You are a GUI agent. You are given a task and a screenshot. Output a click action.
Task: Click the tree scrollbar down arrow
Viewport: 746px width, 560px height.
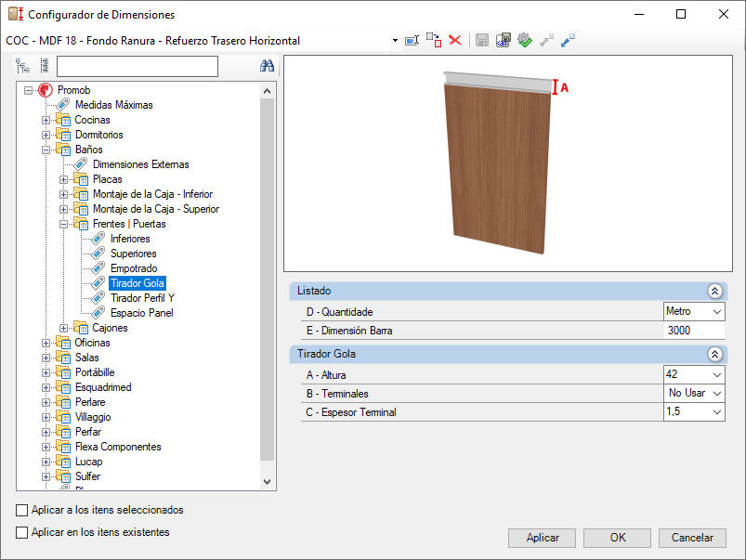(x=267, y=481)
